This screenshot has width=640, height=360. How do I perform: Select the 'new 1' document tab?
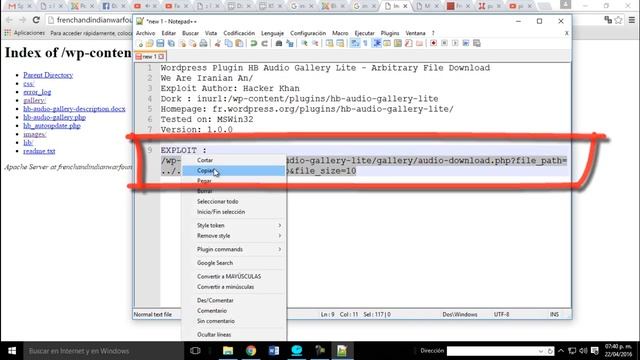[150, 56]
